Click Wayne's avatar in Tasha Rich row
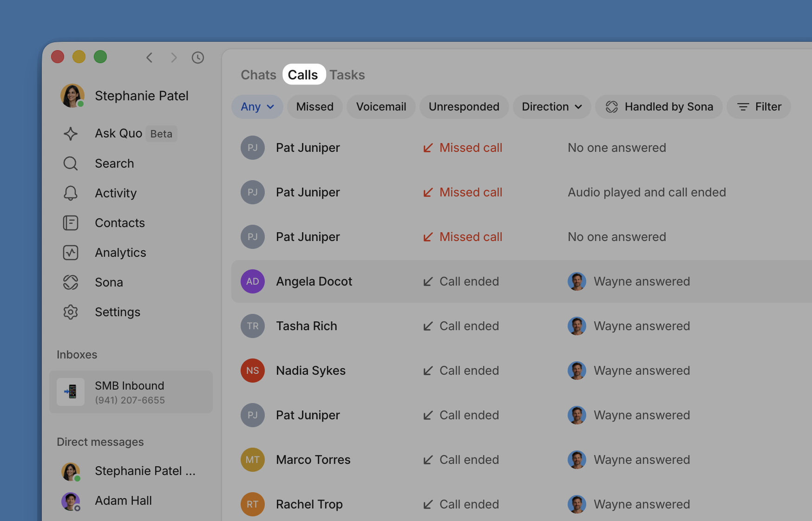 click(577, 326)
